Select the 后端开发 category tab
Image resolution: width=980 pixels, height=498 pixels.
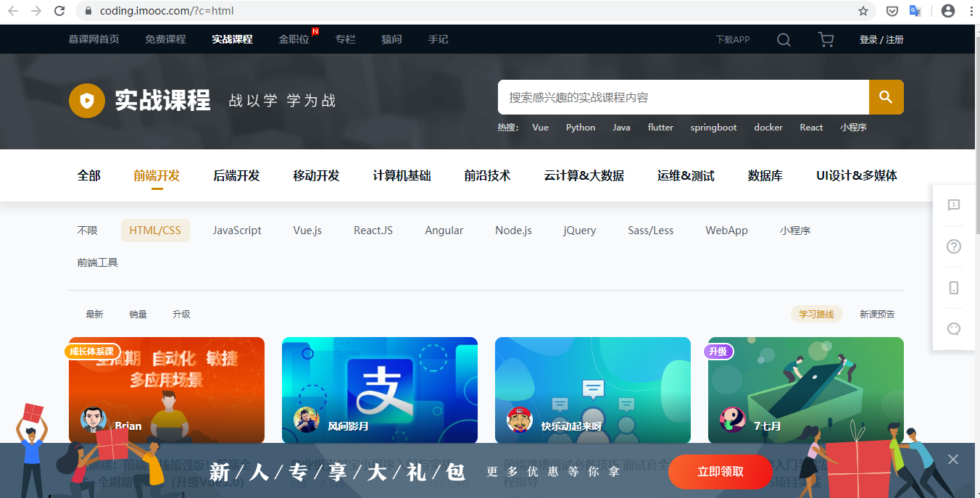click(x=236, y=175)
